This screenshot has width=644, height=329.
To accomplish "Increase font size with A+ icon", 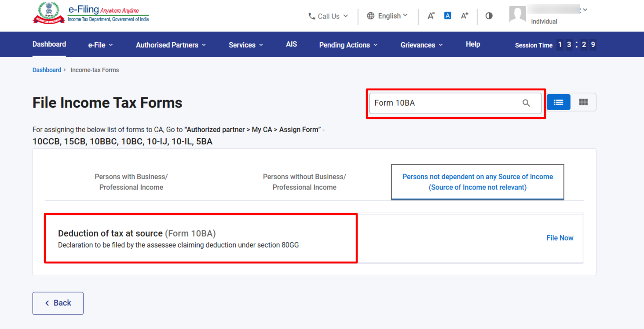I will click(465, 16).
